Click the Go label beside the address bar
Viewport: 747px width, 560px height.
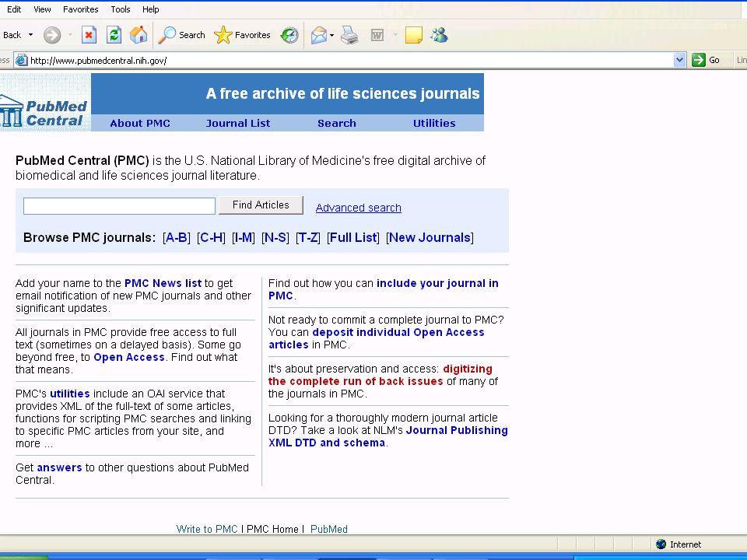click(714, 60)
